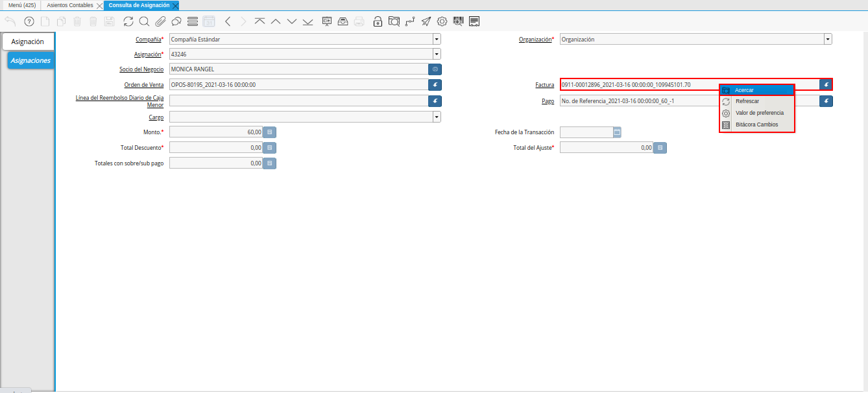Image resolution: width=868 pixels, height=393 pixels.
Task: Open the Zoom Across folder-search icon
Action: (x=394, y=21)
